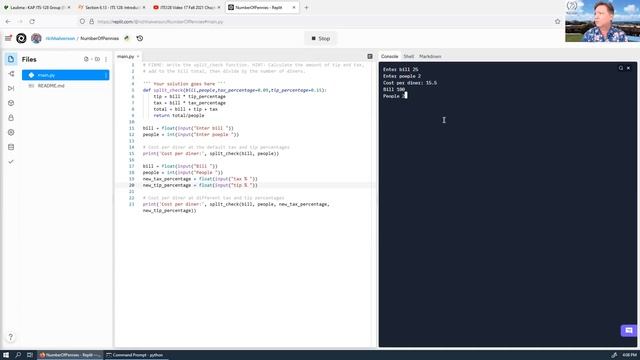
Task: Open the repl owner username link
Action: (x=60, y=38)
